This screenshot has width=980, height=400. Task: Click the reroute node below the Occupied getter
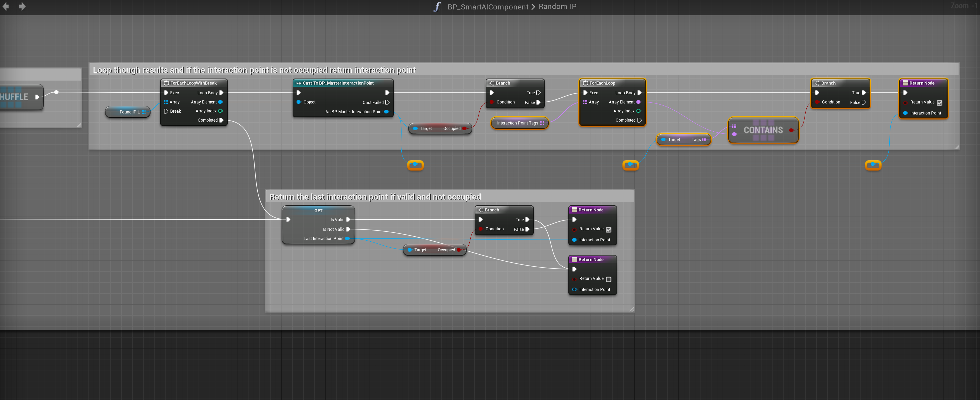415,165
